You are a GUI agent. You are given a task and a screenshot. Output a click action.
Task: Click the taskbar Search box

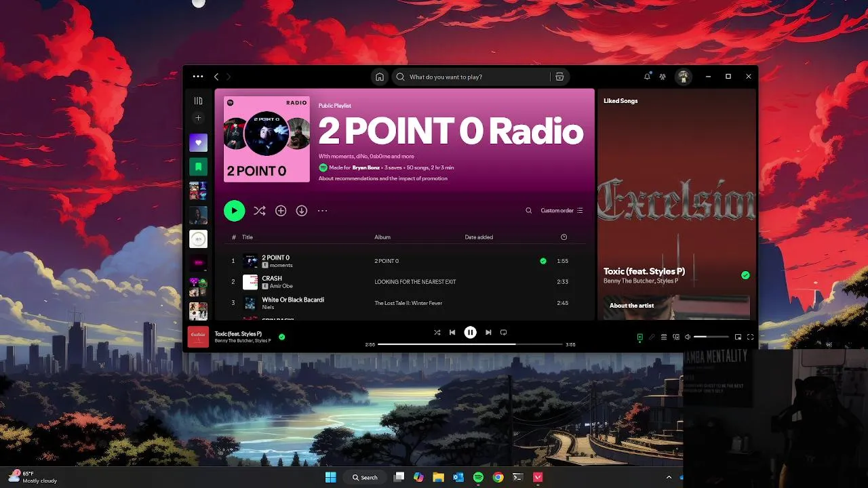(365, 477)
